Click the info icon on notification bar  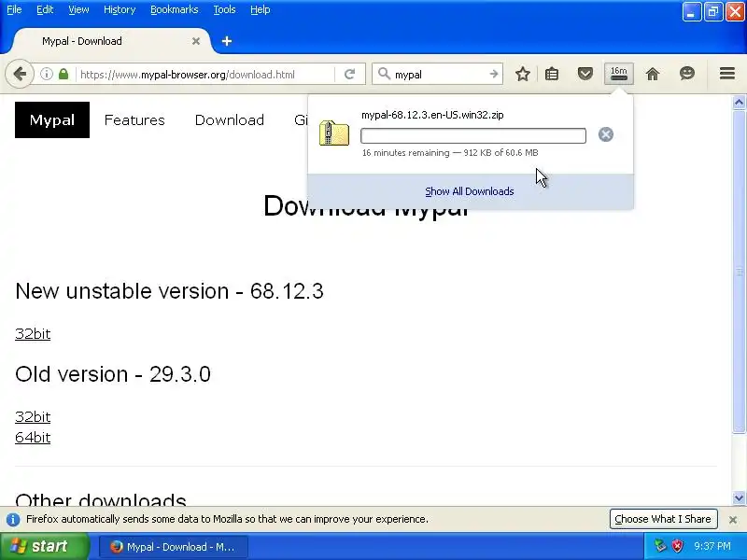[13, 520]
